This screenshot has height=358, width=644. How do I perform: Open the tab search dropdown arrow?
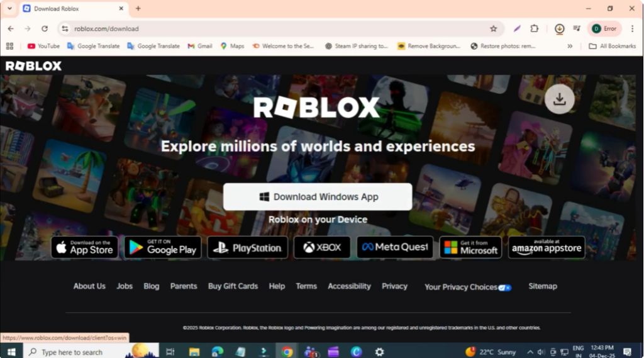click(9, 9)
